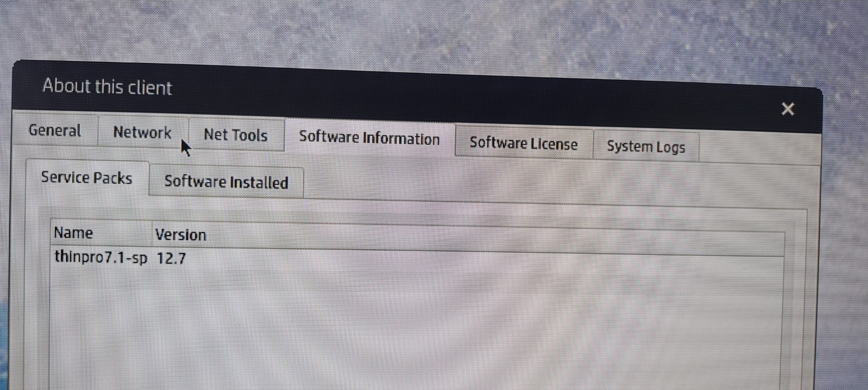Select the thinpro7.1-sp row
The height and width of the screenshot is (390, 868).
point(418,261)
